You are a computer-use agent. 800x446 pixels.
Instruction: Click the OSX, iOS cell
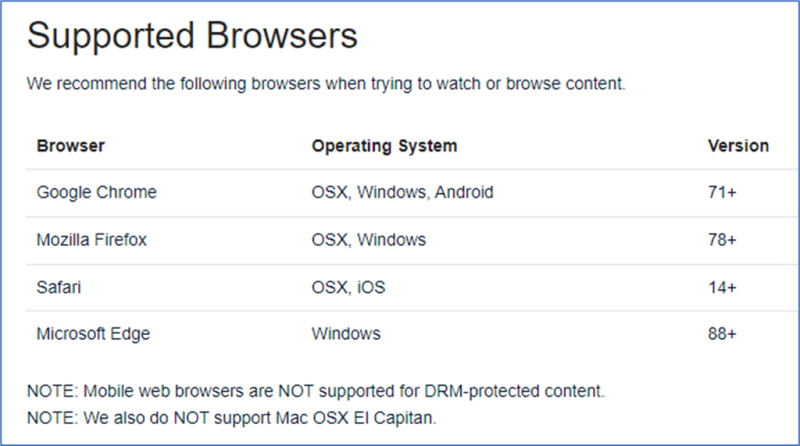point(348,287)
